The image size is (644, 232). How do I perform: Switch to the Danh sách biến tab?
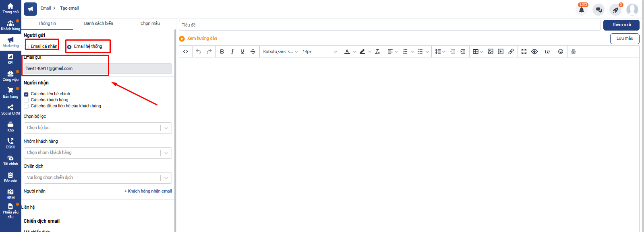tap(98, 24)
